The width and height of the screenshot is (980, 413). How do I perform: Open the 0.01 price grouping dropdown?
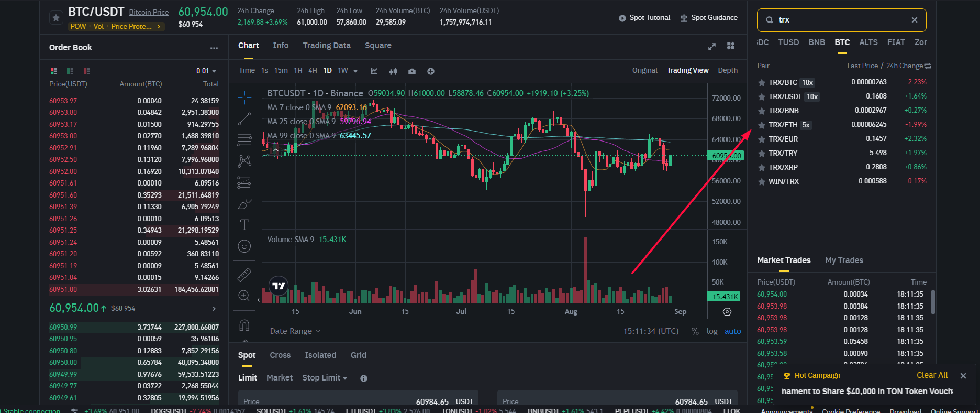(206, 71)
